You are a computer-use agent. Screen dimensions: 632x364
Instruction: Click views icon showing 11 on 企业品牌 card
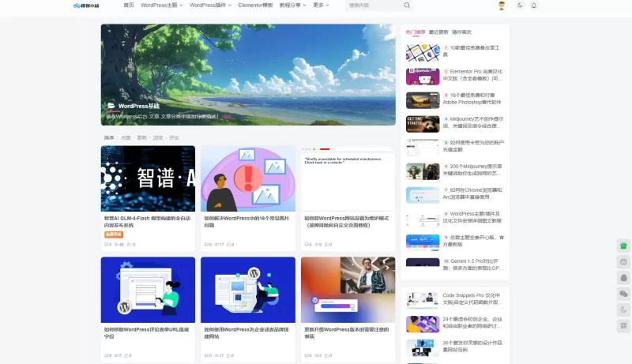(x=216, y=355)
